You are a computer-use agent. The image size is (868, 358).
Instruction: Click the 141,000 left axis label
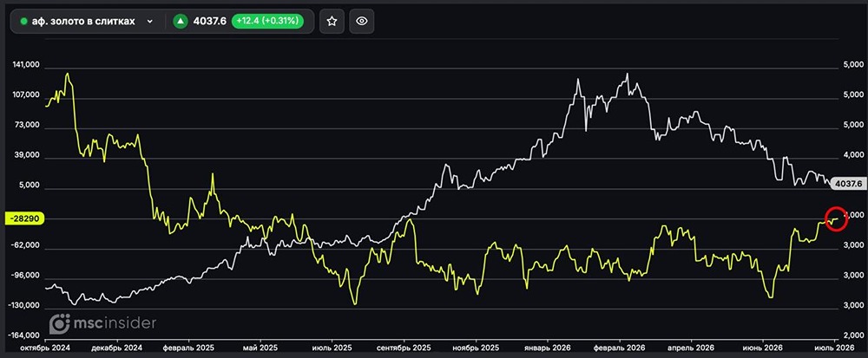pos(26,65)
